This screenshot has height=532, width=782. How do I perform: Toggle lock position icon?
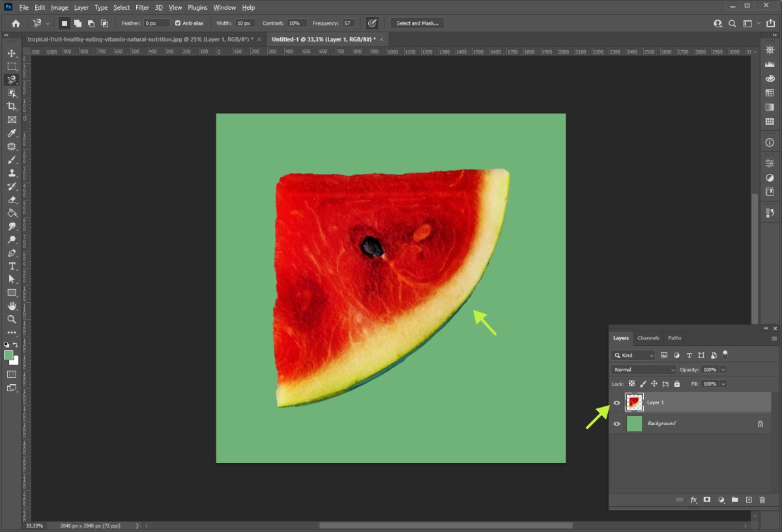click(654, 384)
